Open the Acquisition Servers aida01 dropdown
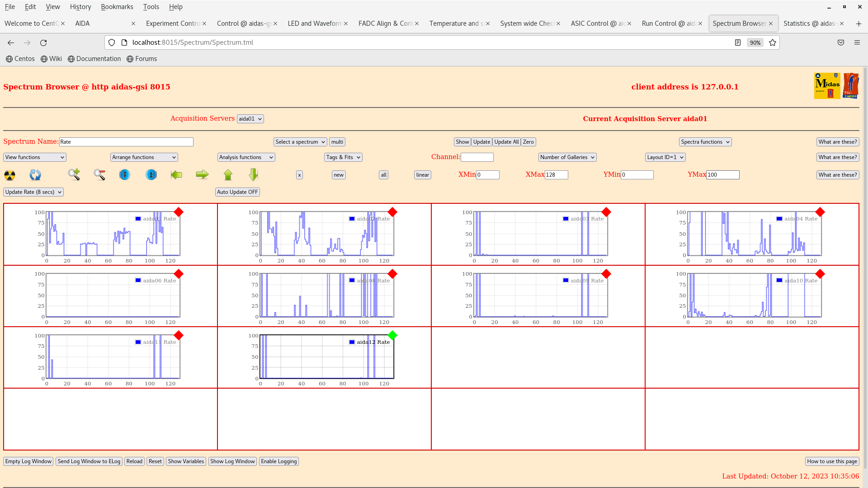The width and height of the screenshot is (868, 488). (250, 119)
